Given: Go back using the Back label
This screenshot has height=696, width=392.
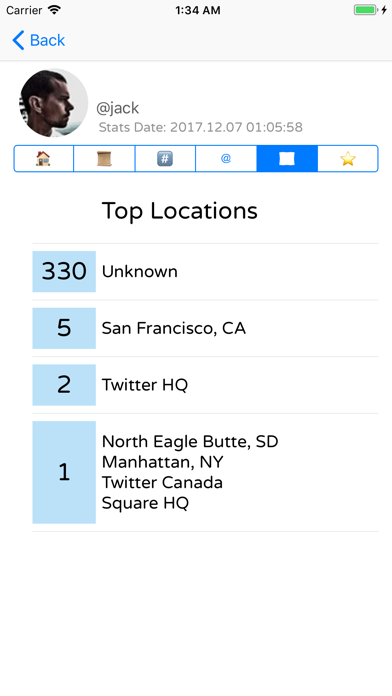Looking at the screenshot, I should (x=47, y=40).
